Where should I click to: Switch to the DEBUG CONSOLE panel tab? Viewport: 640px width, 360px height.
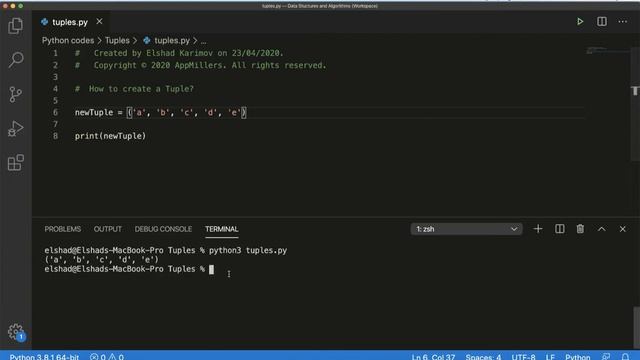(163, 229)
